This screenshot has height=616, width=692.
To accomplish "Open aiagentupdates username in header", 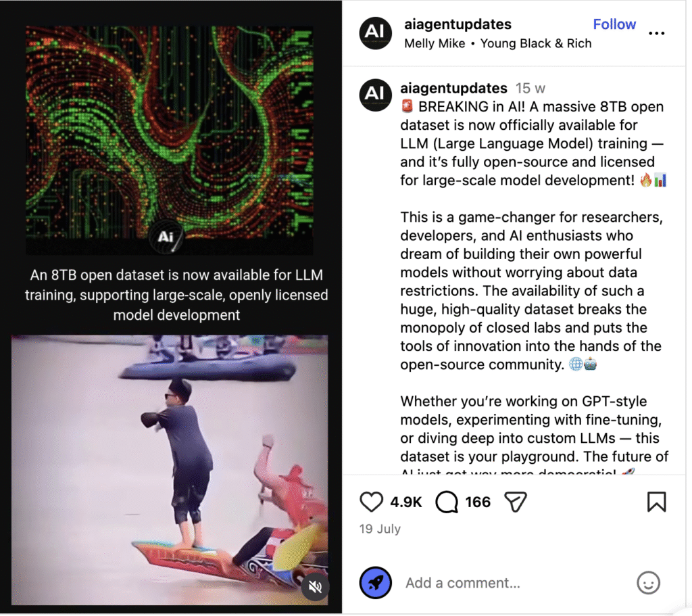I will coord(458,24).
